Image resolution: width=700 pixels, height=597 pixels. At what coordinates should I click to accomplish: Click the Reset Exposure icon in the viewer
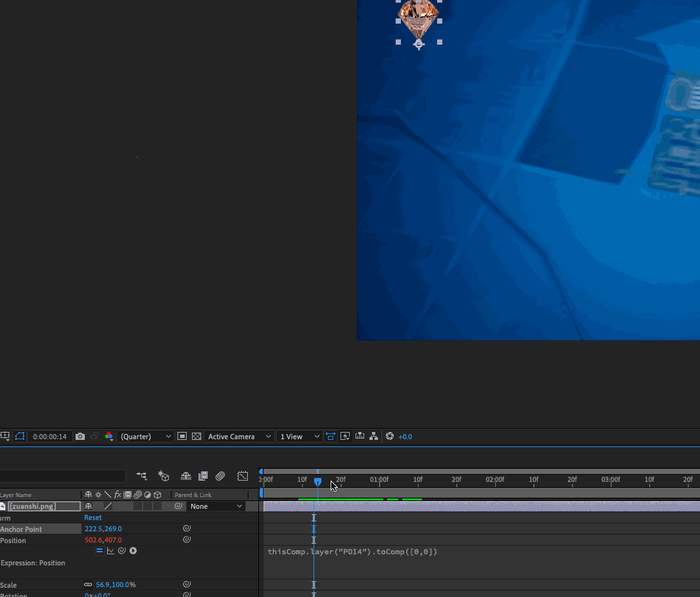coord(390,437)
